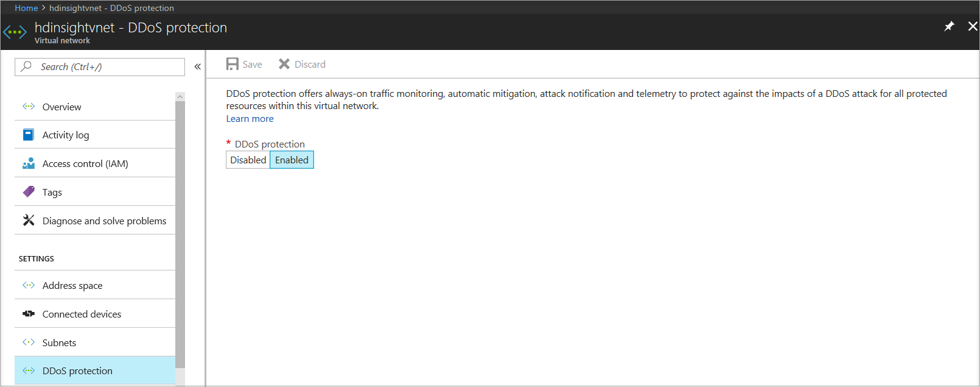Click the virtual network icon in header
This screenshot has width=980, height=387.
pyautogui.click(x=15, y=32)
